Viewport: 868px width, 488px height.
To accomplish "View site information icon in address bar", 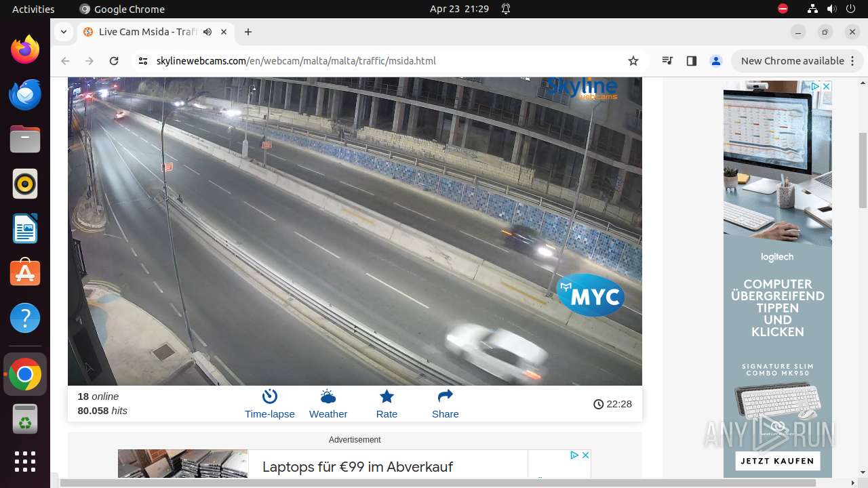I will click(x=142, y=61).
